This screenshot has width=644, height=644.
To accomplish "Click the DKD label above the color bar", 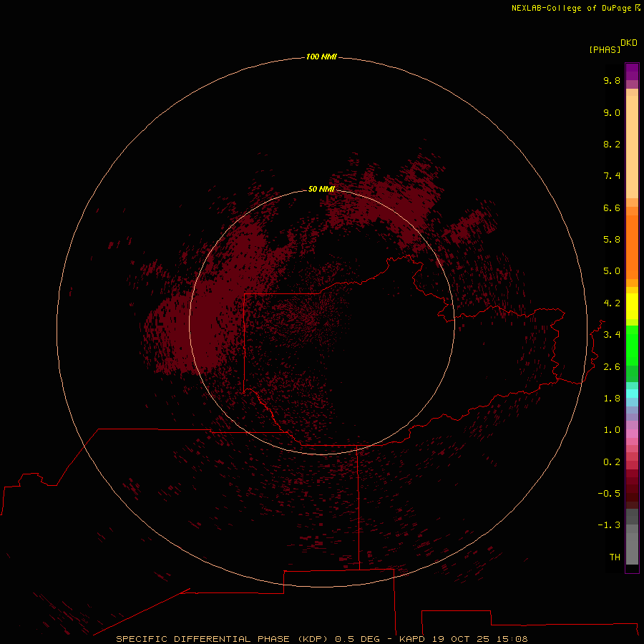I will tap(629, 43).
